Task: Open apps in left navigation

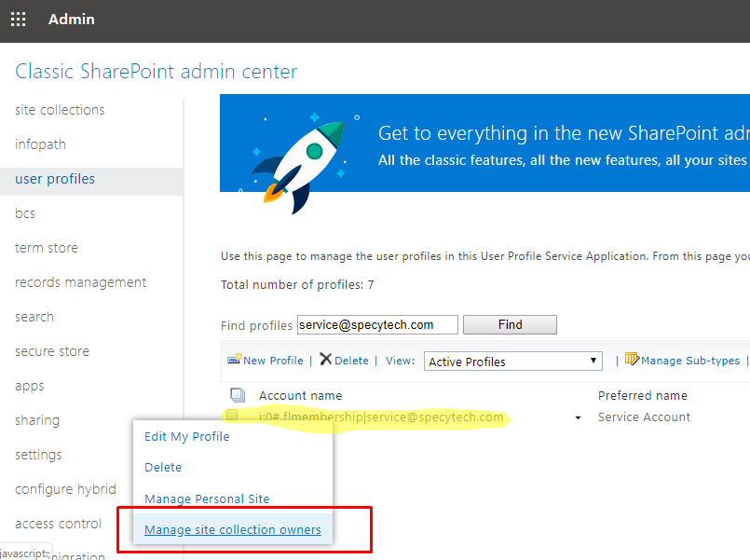Action: click(30, 386)
